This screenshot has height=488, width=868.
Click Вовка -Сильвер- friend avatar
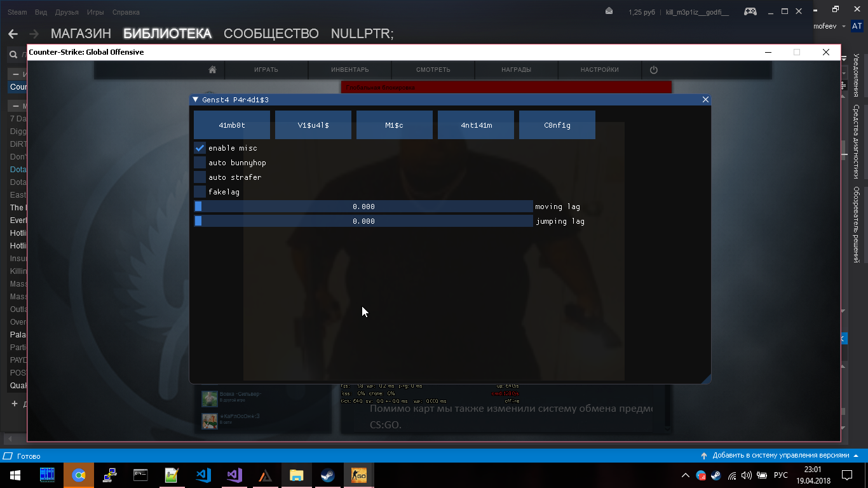click(x=210, y=398)
